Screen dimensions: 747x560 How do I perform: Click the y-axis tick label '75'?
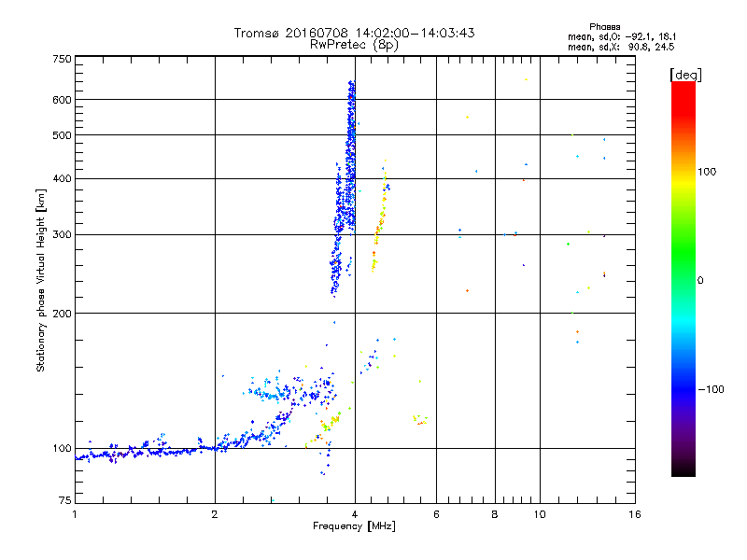pyautogui.click(x=65, y=500)
